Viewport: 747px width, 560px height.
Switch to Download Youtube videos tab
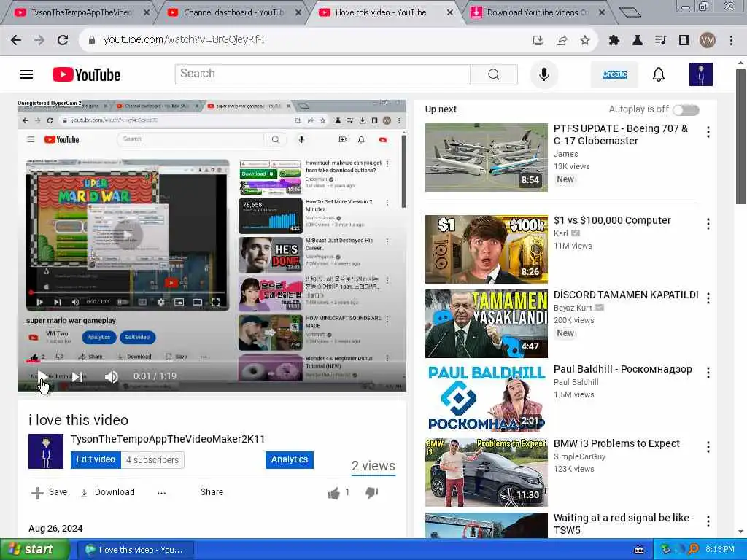[x=537, y=12]
